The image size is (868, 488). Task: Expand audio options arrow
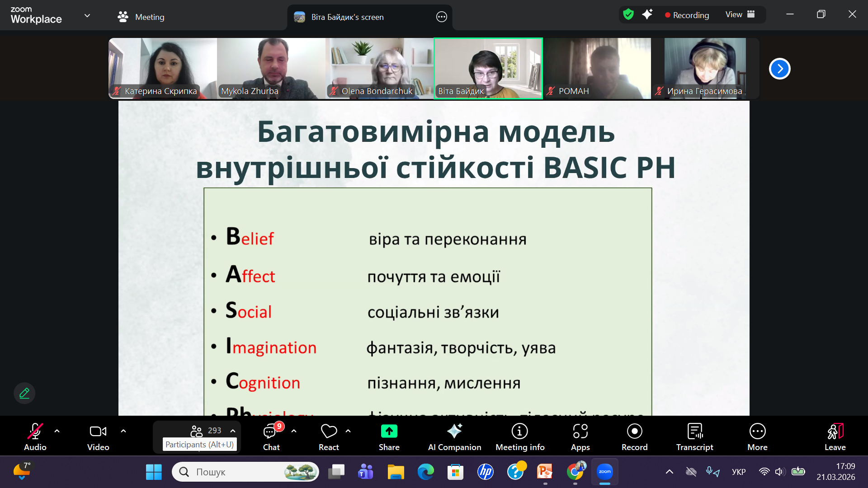pyautogui.click(x=57, y=431)
